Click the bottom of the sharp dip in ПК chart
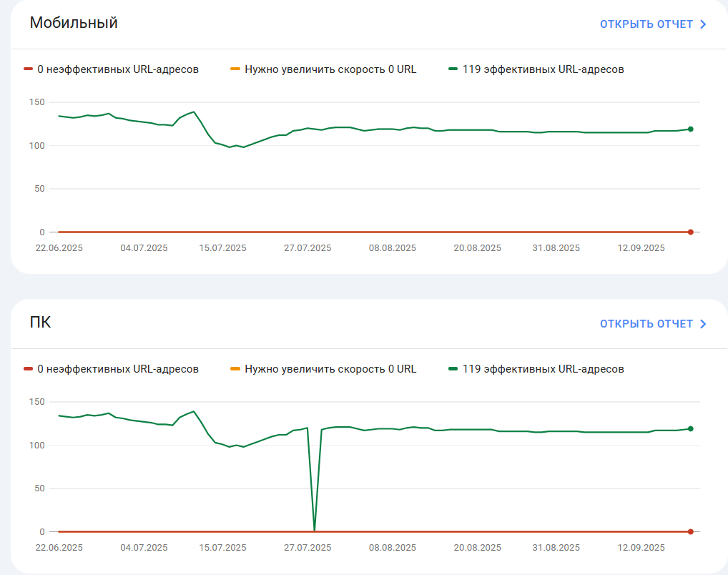728x575 pixels. click(315, 529)
